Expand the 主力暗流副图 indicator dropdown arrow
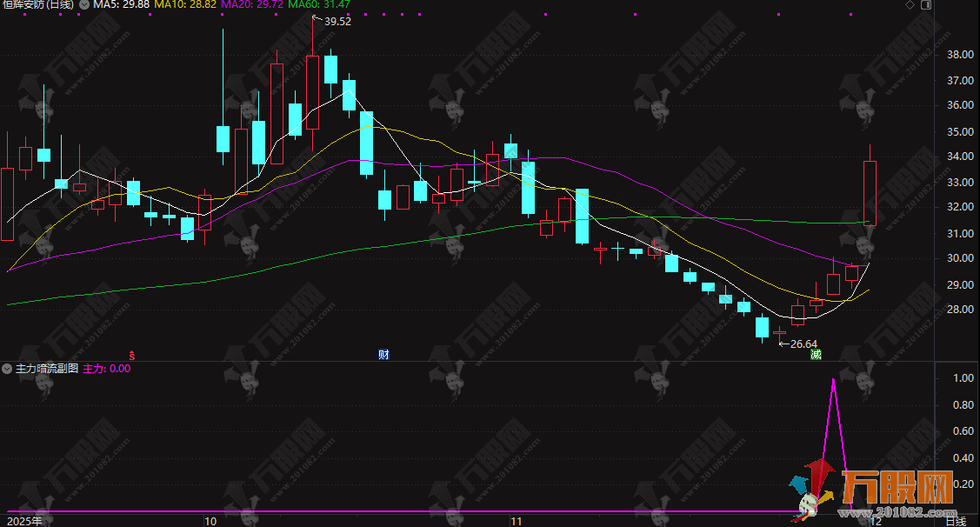The height and width of the screenshot is (527, 980). click(7, 369)
